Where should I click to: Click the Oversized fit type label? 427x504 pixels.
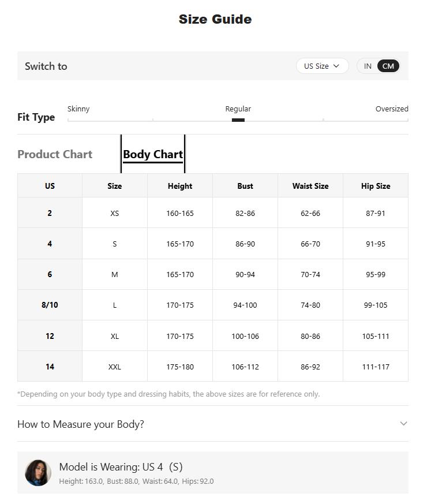392,109
